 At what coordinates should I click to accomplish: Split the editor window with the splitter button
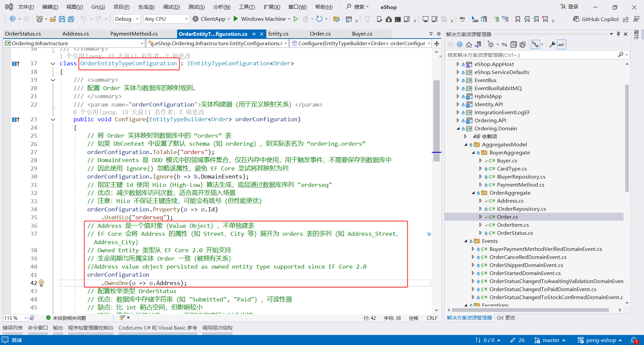(x=437, y=44)
